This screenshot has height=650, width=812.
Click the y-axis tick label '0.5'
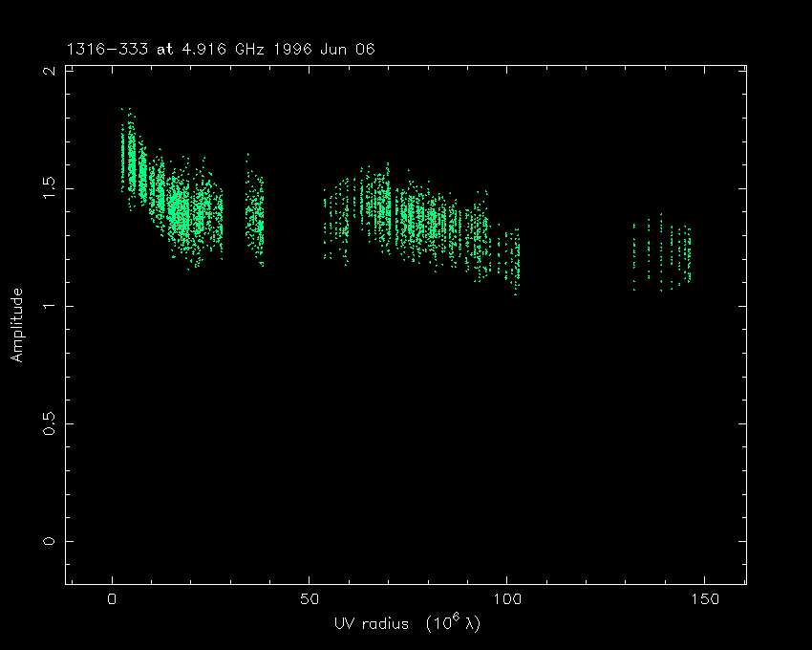(x=50, y=423)
